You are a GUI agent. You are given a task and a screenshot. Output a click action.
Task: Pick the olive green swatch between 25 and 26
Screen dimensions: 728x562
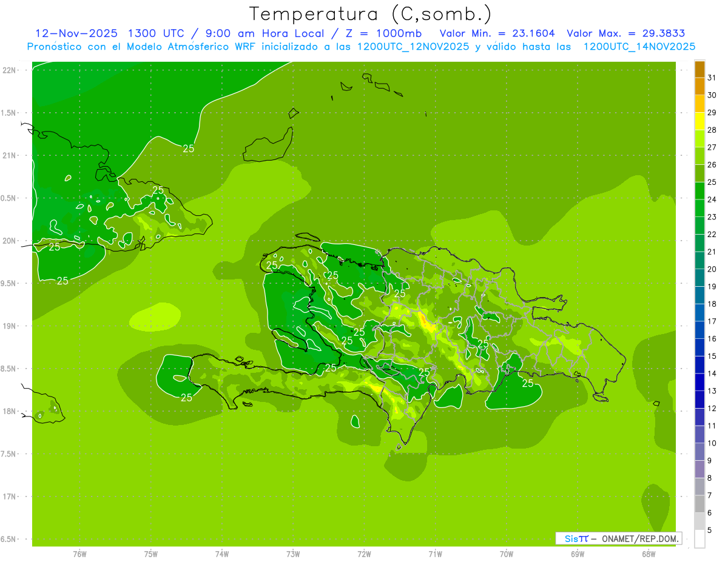coord(699,173)
